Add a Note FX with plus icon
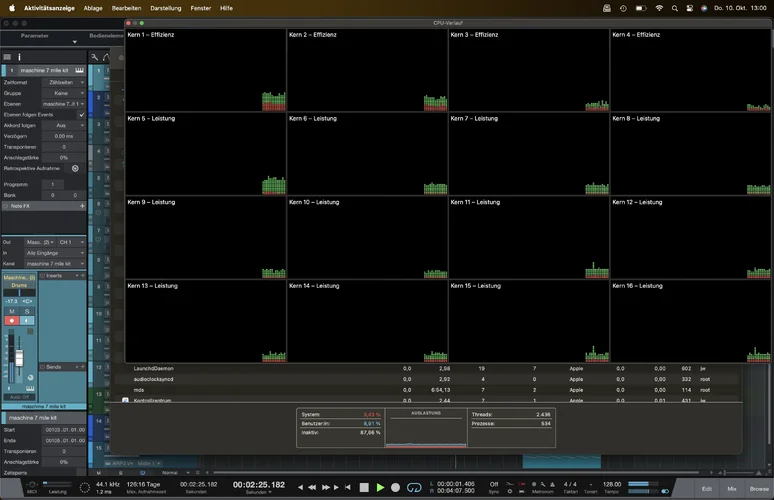Viewport: 774px width, 500px height. click(82, 206)
